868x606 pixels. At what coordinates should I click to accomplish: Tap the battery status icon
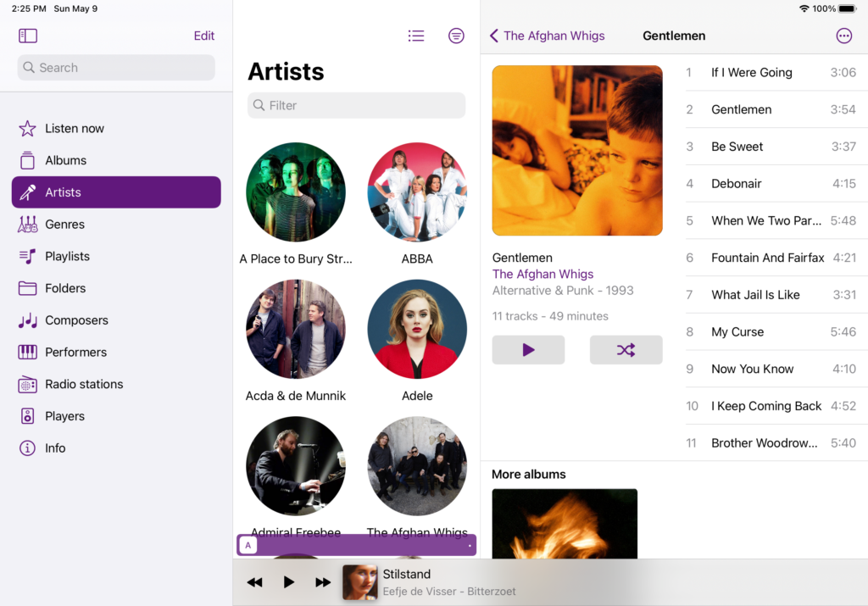(x=848, y=8)
